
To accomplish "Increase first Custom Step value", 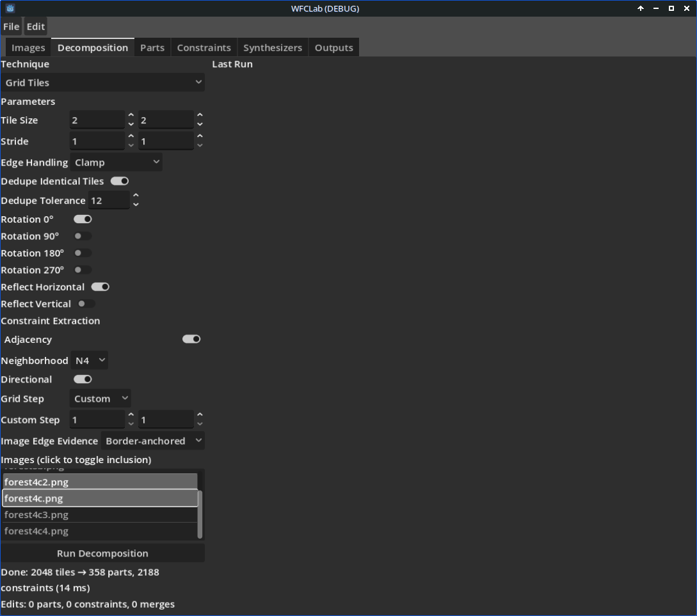I will (x=131, y=415).
